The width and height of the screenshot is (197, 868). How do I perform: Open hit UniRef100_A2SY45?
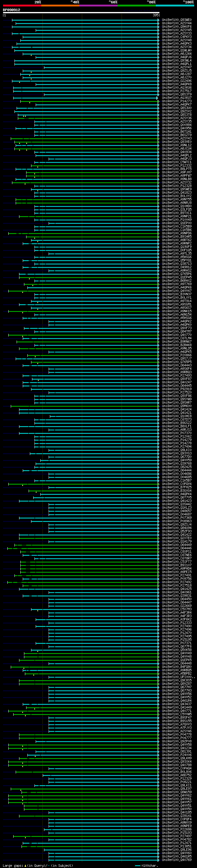pos(176,30)
